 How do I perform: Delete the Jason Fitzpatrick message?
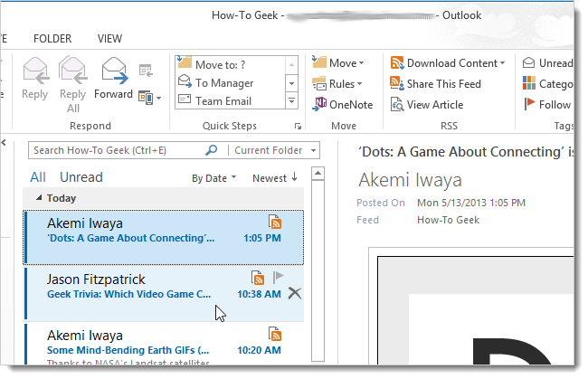coord(295,293)
